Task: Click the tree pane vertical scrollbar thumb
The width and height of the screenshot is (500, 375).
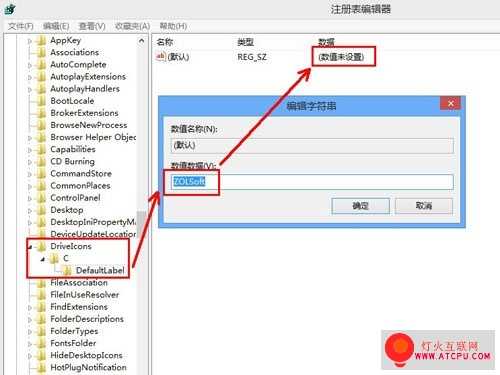Action: pos(141,223)
